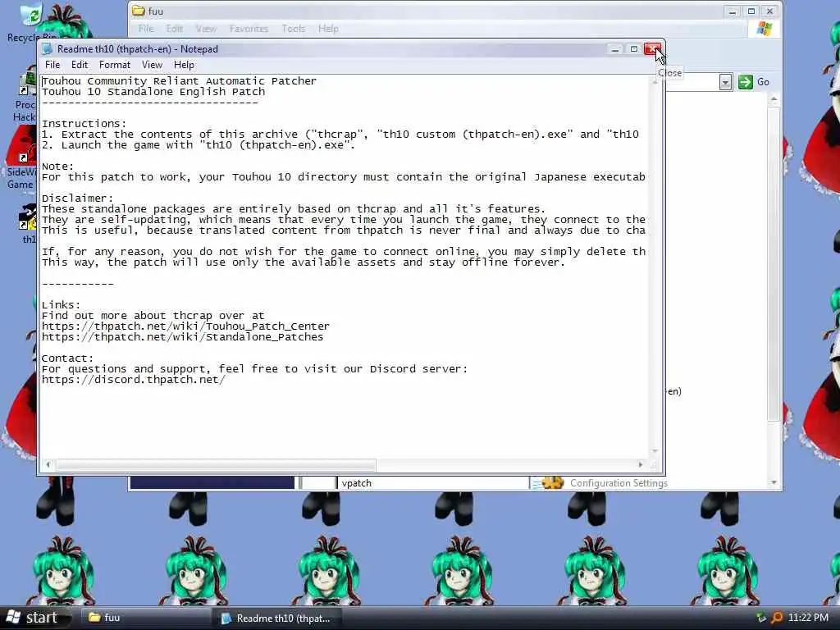Click the Configuration Settings gear icon

click(x=552, y=482)
